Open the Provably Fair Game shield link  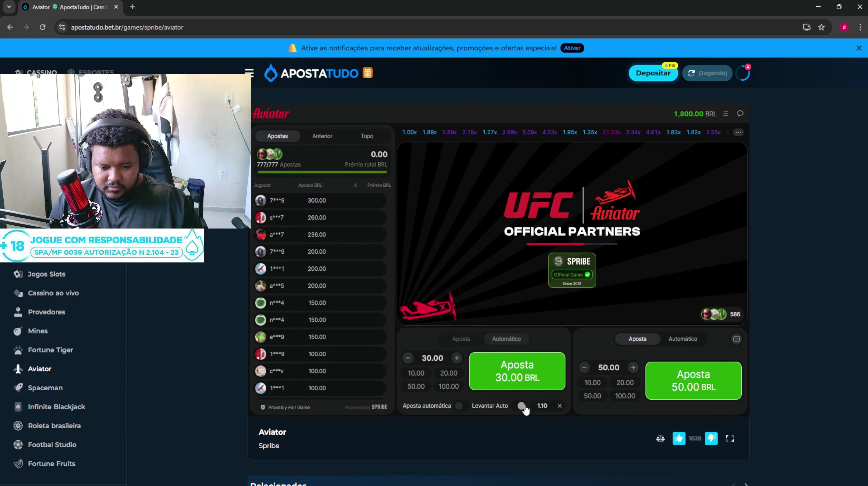point(285,407)
